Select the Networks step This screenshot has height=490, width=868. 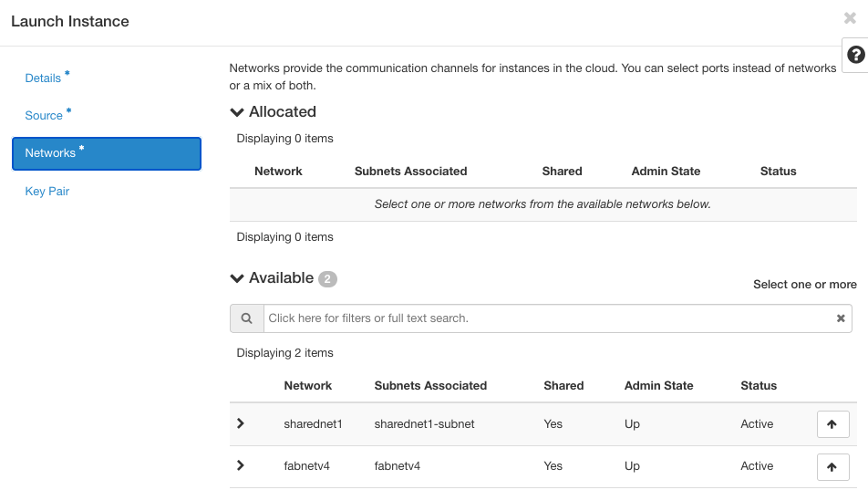coord(107,153)
